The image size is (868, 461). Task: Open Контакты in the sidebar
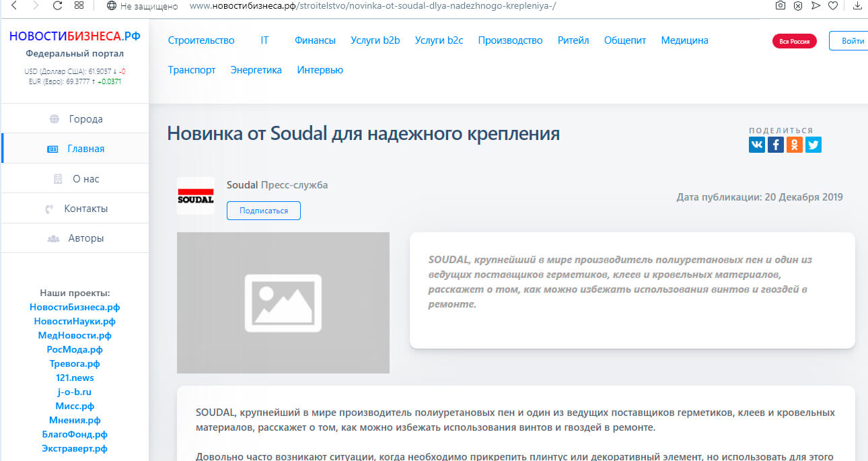(x=75, y=209)
